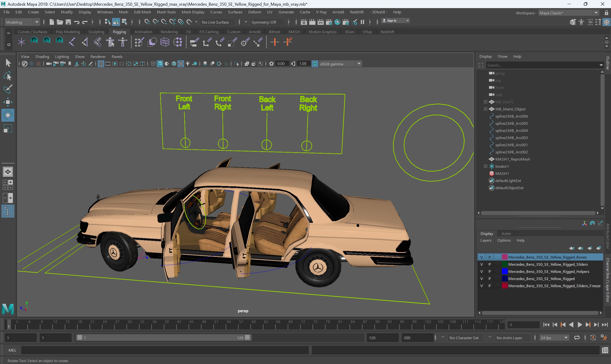The image size is (611, 364).
Task: Click the Redo arrow icon
Action: (85, 22)
